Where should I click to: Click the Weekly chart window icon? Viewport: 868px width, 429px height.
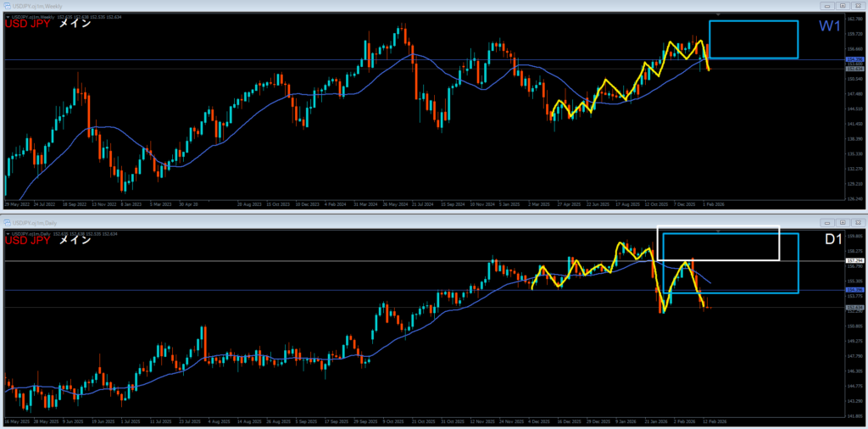7,6
